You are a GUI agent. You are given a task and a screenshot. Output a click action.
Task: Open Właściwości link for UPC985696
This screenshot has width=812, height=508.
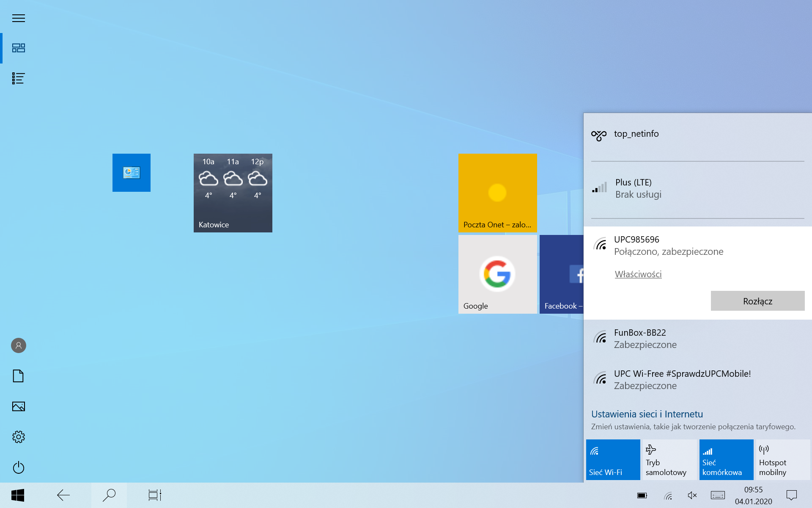[x=638, y=274]
